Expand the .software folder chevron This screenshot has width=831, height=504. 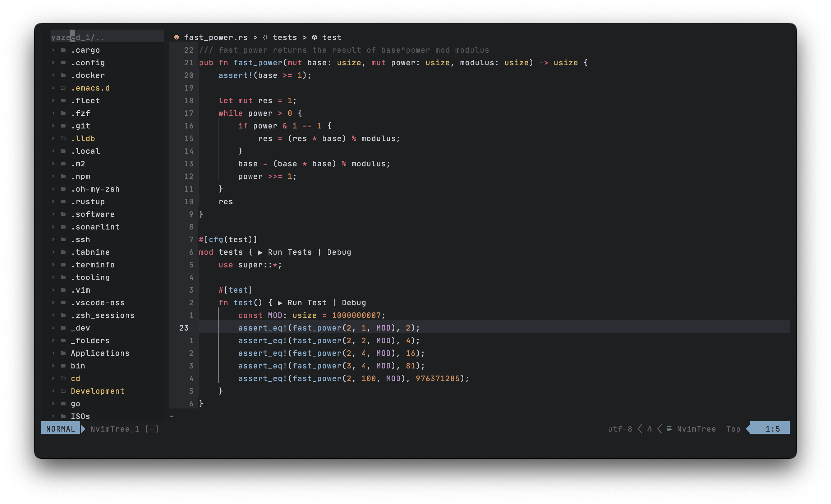pyautogui.click(x=53, y=214)
